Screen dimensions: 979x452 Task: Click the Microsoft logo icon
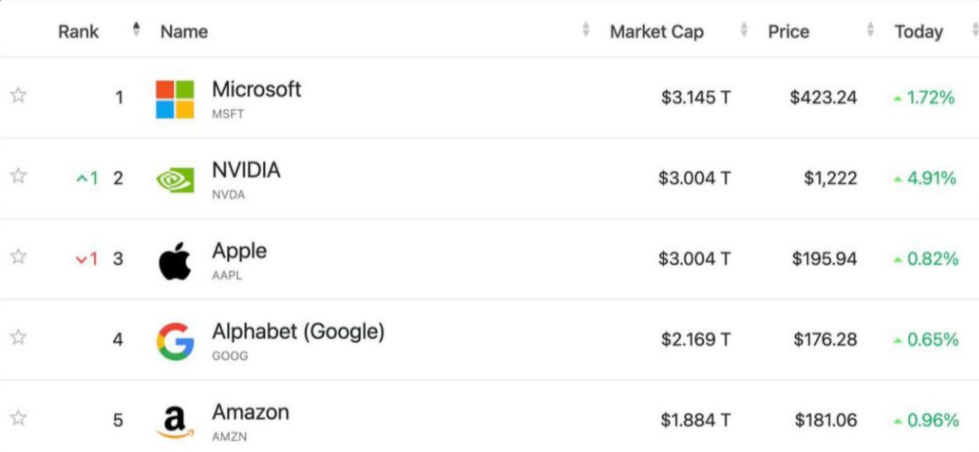click(x=175, y=99)
